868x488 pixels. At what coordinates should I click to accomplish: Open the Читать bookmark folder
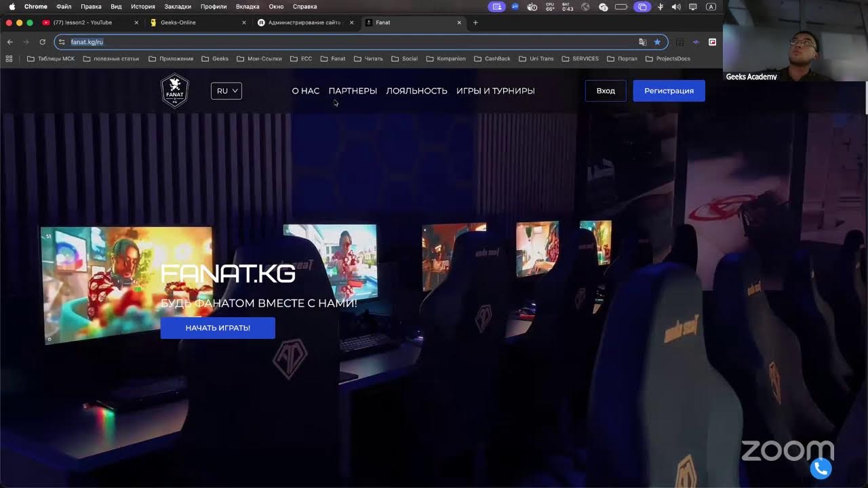coord(368,59)
